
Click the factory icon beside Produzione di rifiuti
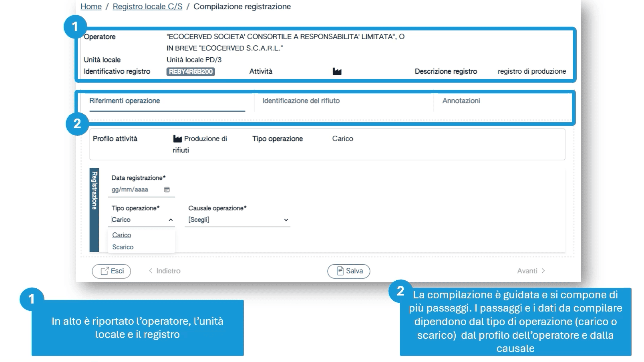pos(177,139)
